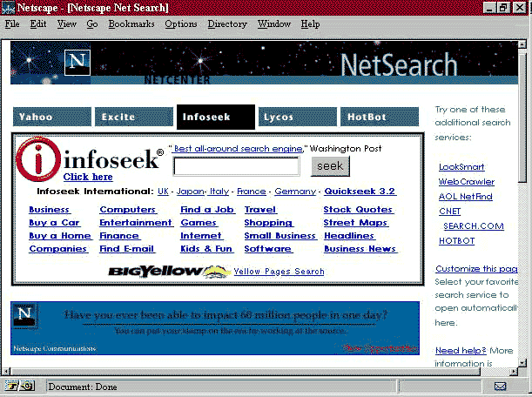Open the Edit menu
The width and height of the screenshot is (532, 397).
click(x=38, y=24)
